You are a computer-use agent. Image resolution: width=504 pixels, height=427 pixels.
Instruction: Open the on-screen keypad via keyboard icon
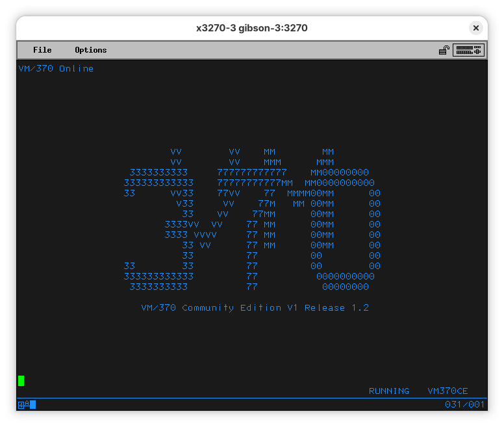coord(468,50)
